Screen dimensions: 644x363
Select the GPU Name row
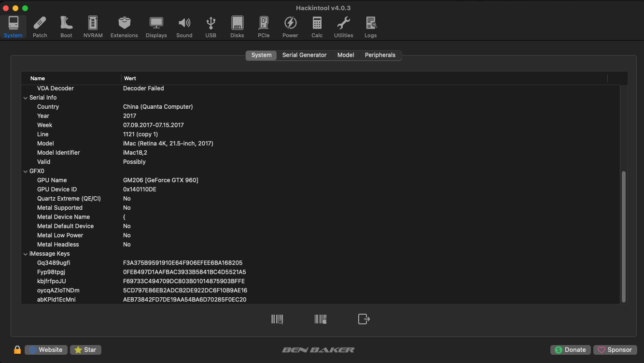pyautogui.click(x=321, y=180)
